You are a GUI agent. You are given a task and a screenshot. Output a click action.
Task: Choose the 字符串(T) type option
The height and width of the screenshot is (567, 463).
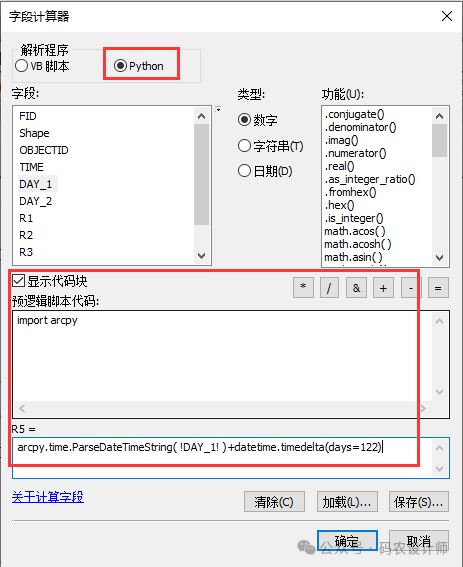point(244,146)
